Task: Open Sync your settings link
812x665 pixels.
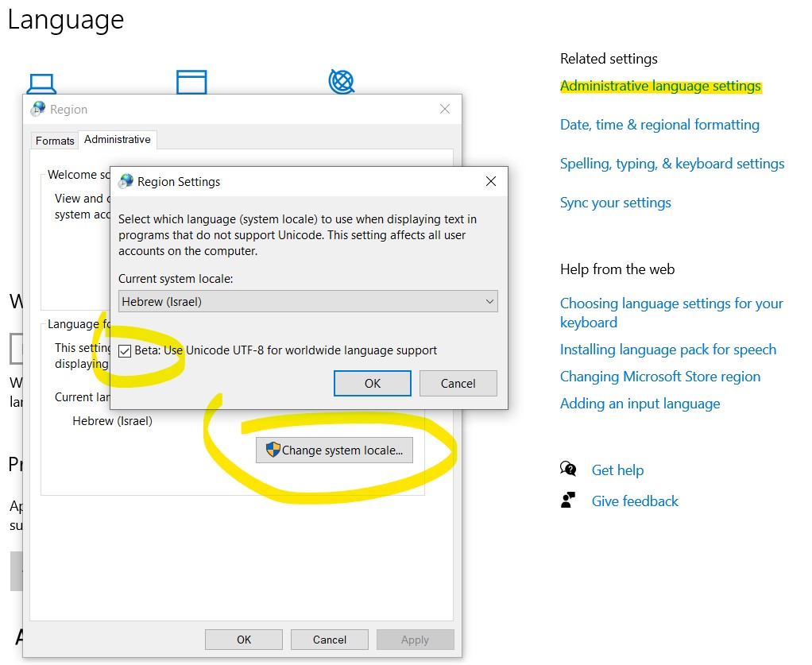Action: tap(616, 203)
